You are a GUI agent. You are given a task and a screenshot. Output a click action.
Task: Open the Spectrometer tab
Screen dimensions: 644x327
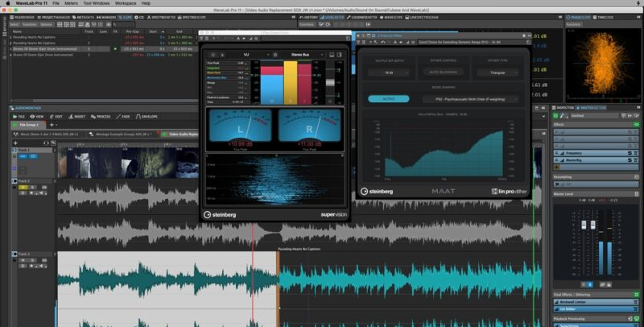coord(161,17)
